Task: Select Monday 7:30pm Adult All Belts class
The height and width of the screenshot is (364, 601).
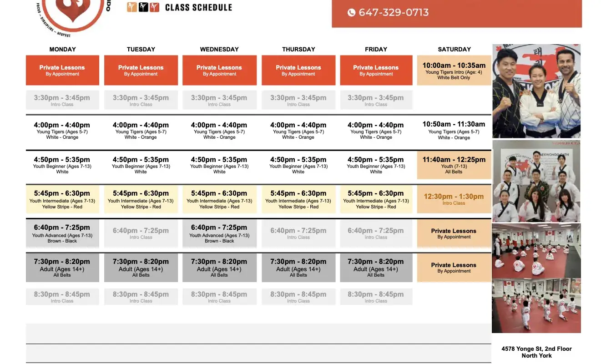Action: click(62, 268)
